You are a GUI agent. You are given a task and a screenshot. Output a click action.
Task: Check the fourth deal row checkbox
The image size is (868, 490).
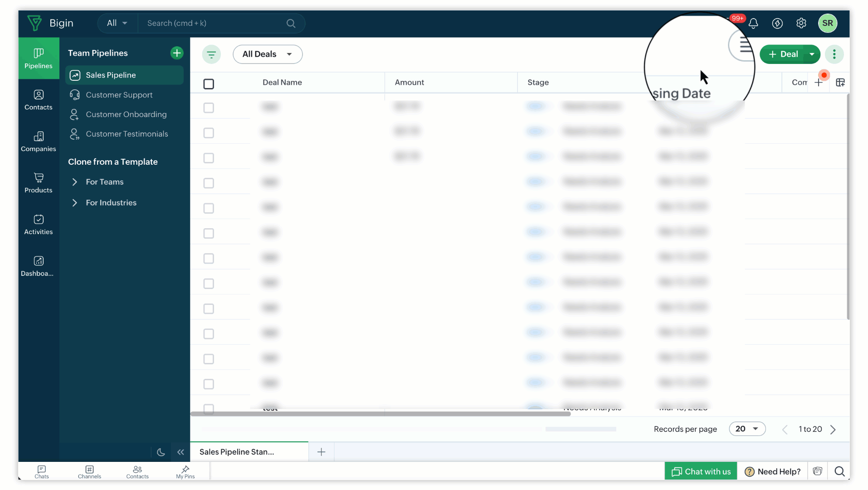point(209,183)
